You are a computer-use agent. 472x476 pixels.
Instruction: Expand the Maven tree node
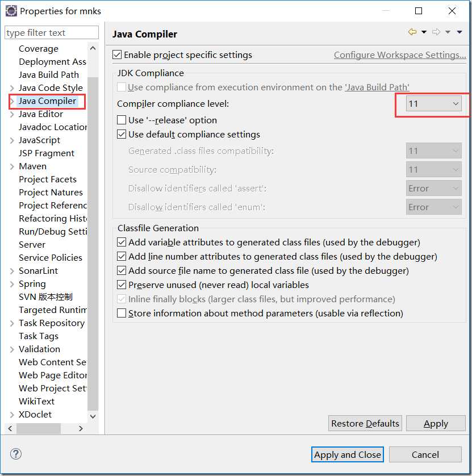click(x=12, y=166)
